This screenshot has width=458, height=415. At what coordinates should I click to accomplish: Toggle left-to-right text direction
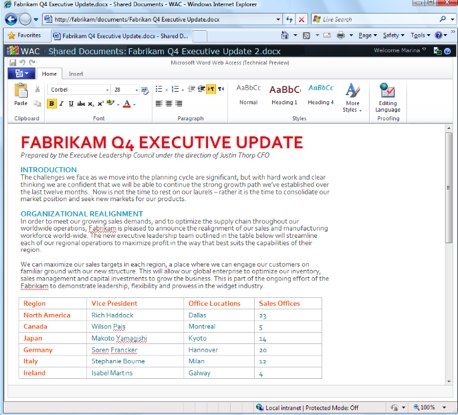point(211,89)
